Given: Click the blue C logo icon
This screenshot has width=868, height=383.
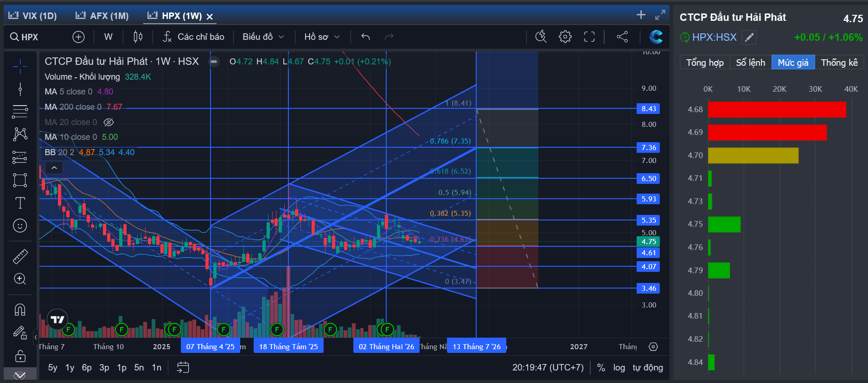Looking at the screenshot, I should tap(656, 37).
